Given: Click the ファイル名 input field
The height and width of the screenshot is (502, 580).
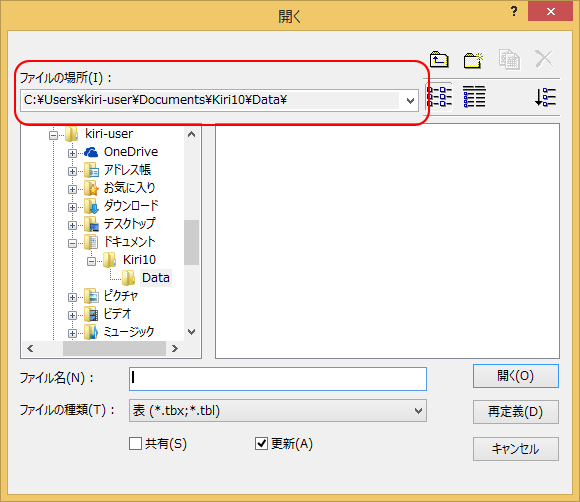Looking at the screenshot, I should tap(278, 379).
